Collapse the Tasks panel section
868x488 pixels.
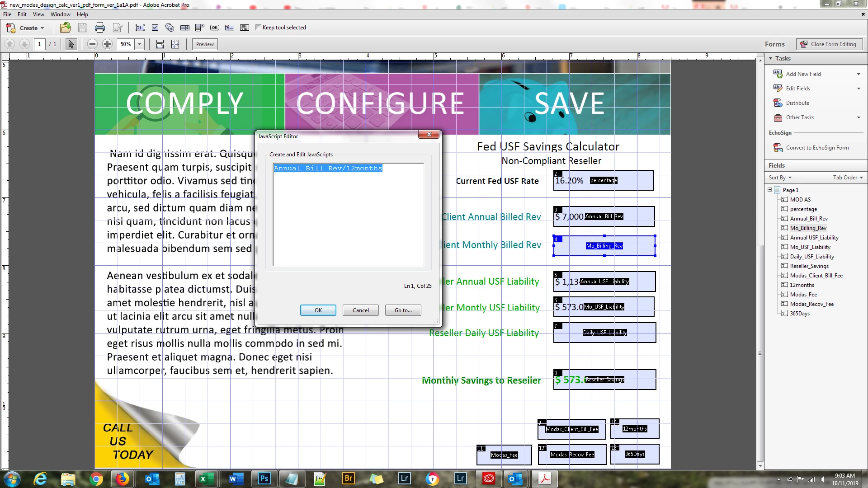[x=771, y=58]
